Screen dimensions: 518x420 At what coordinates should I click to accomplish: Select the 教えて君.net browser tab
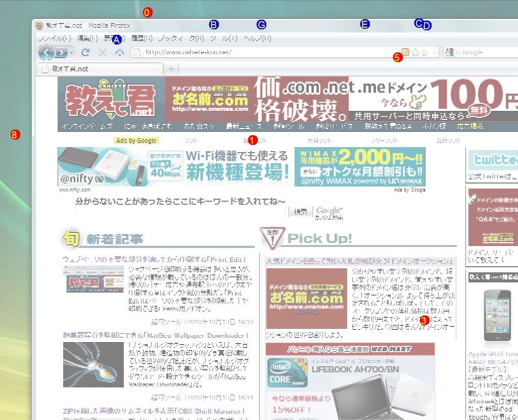(101, 69)
